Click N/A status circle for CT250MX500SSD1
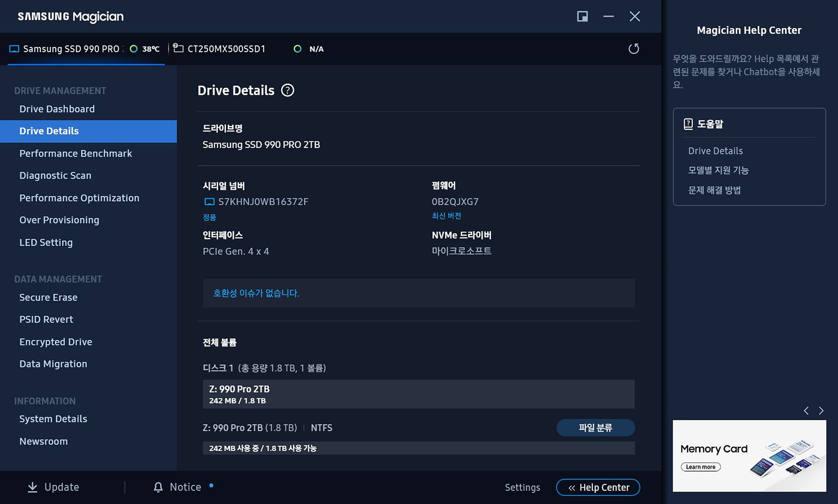 [x=297, y=49]
